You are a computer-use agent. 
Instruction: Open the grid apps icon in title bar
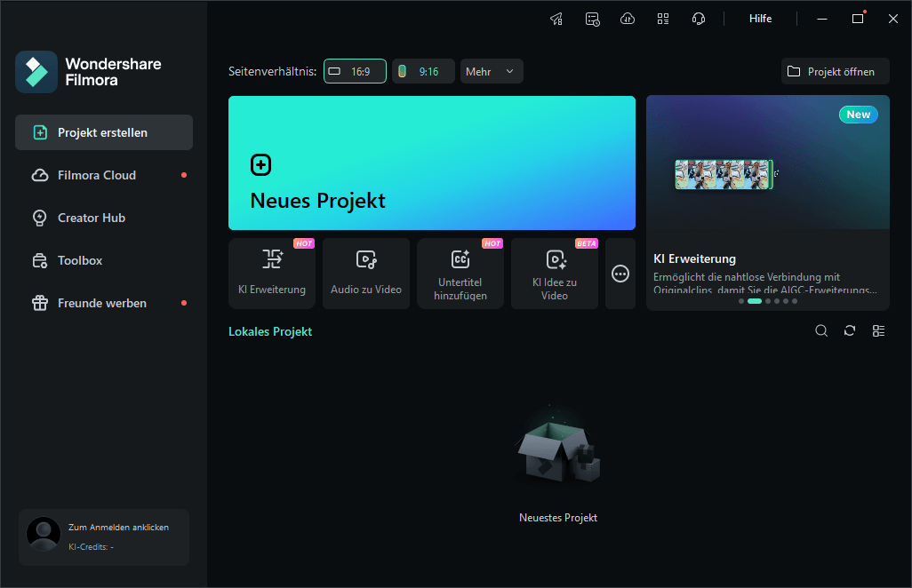pyautogui.click(x=663, y=19)
